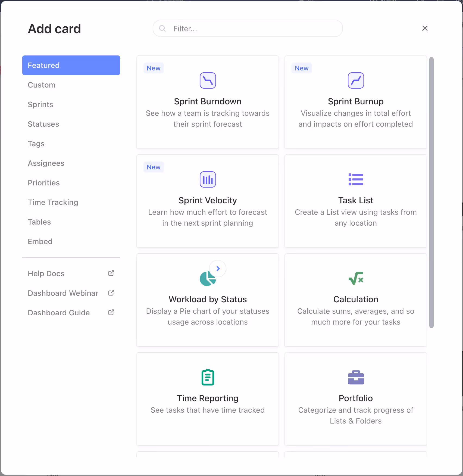This screenshot has width=463, height=476.
Task: Click the search magnifier in the filter field
Action: pyautogui.click(x=162, y=28)
